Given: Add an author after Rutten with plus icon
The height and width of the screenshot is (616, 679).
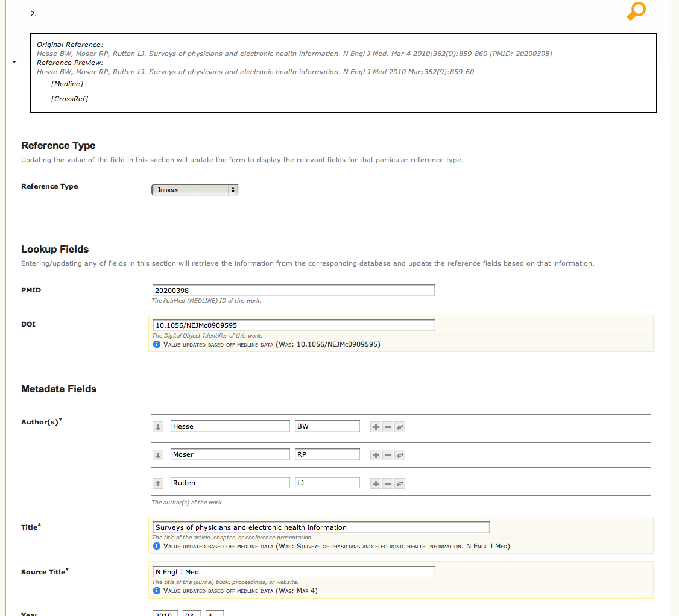Looking at the screenshot, I should 376,483.
